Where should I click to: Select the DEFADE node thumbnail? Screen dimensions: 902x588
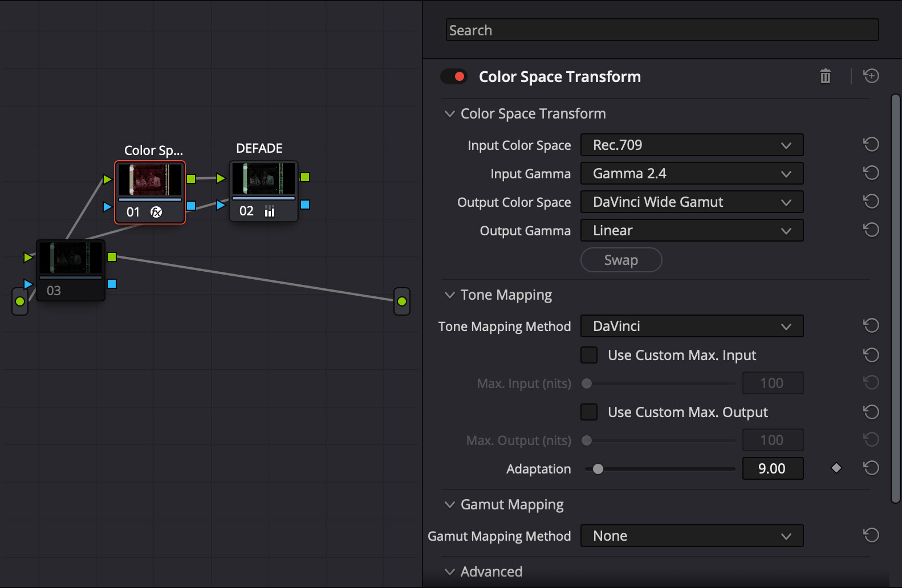tap(263, 179)
